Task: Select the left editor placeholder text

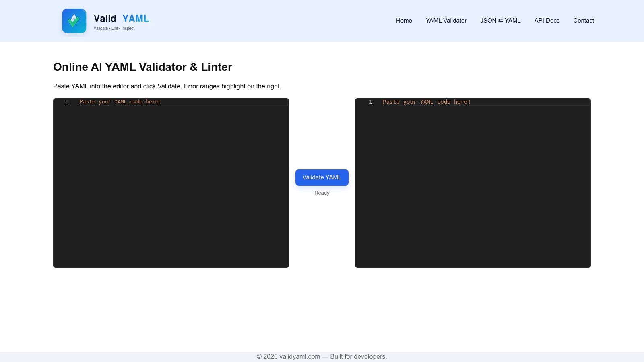Action: [x=120, y=102]
